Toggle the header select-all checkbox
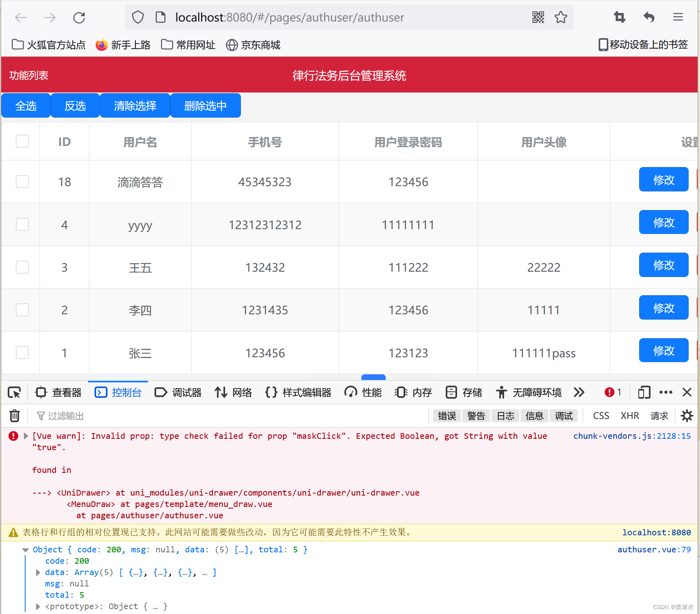 point(22,141)
